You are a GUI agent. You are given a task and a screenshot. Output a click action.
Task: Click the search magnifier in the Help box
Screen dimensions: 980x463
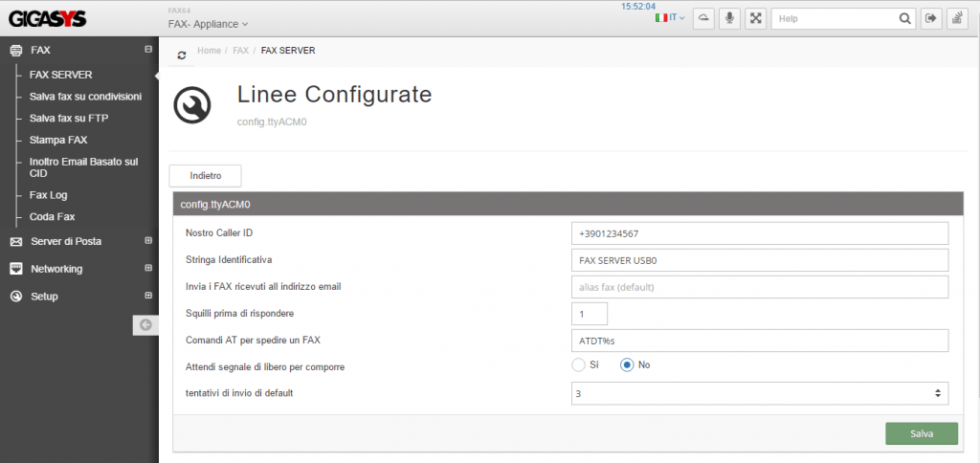tap(904, 18)
